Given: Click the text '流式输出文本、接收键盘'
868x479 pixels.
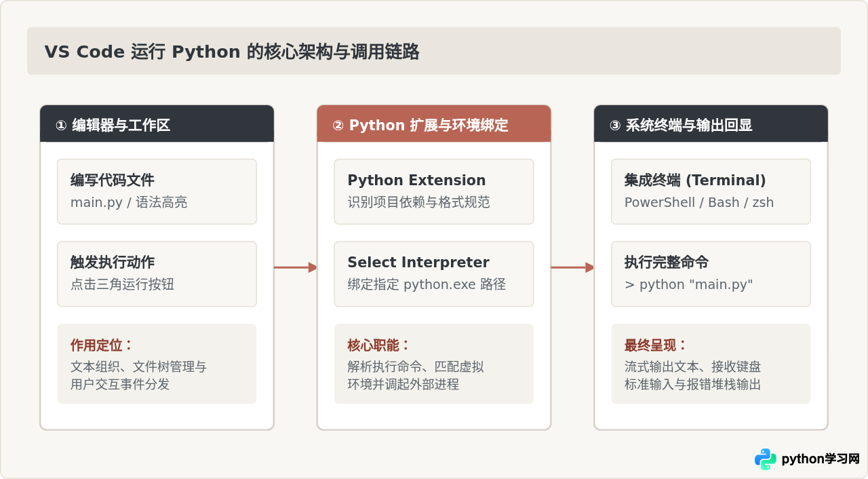Looking at the screenshot, I should coord(692,367).
